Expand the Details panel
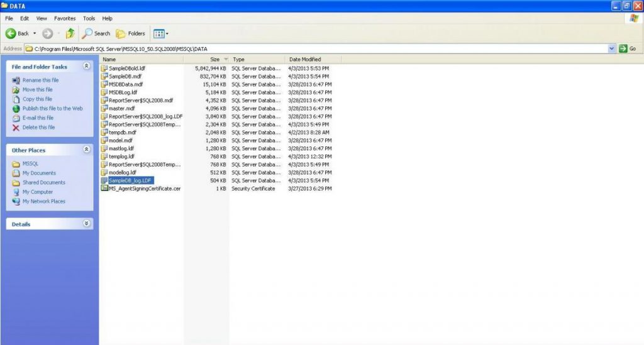 [x=86, y=223]
